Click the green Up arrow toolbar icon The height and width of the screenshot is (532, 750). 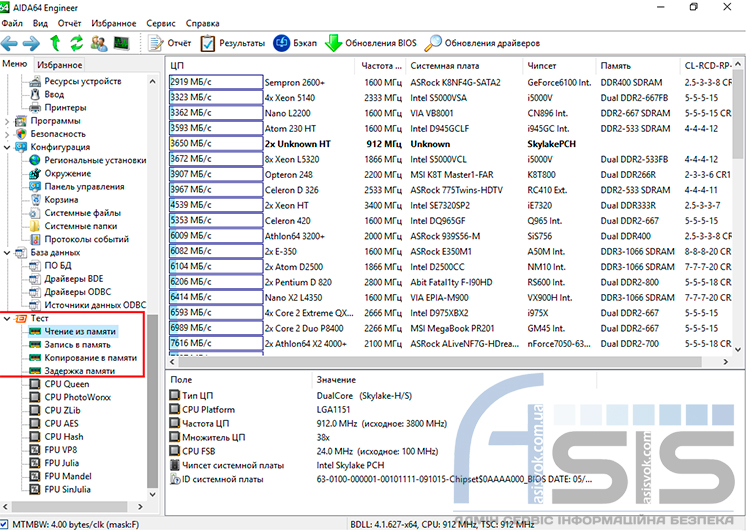[x=55, y=44]
